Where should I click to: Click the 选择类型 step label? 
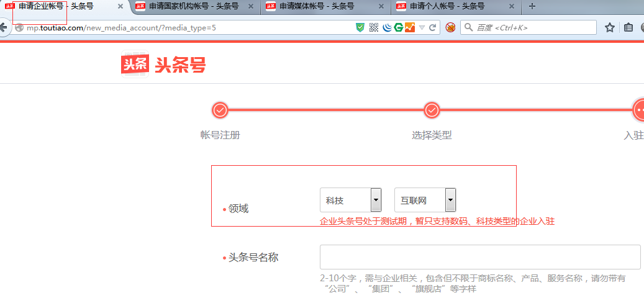pos(432,135)
